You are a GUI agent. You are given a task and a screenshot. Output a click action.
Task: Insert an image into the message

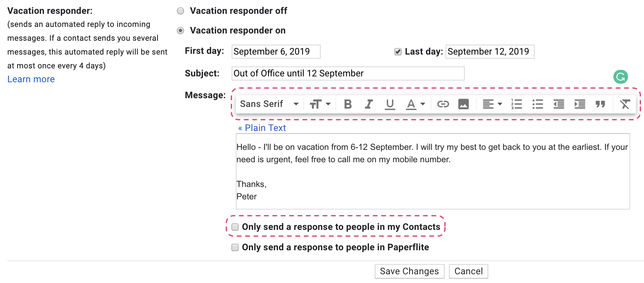[463, 104]
